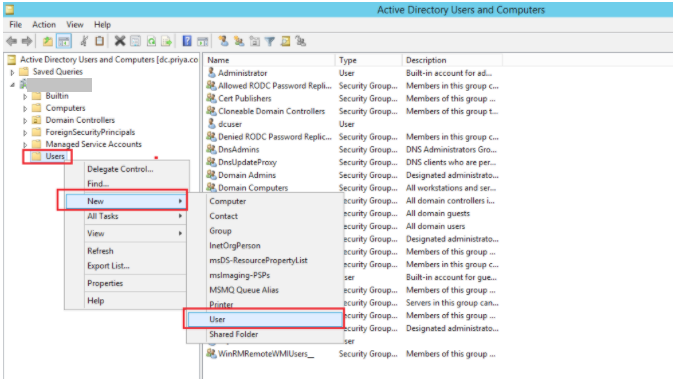Click the Back arrow in toolbar

12,41
